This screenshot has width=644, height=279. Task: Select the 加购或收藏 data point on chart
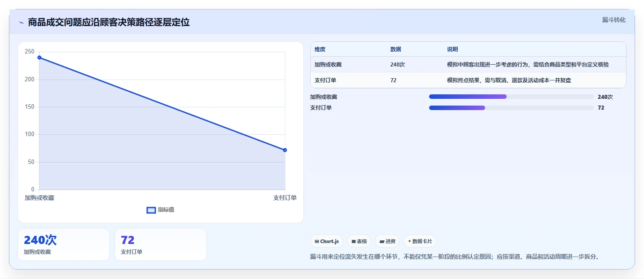pos(39,58)
